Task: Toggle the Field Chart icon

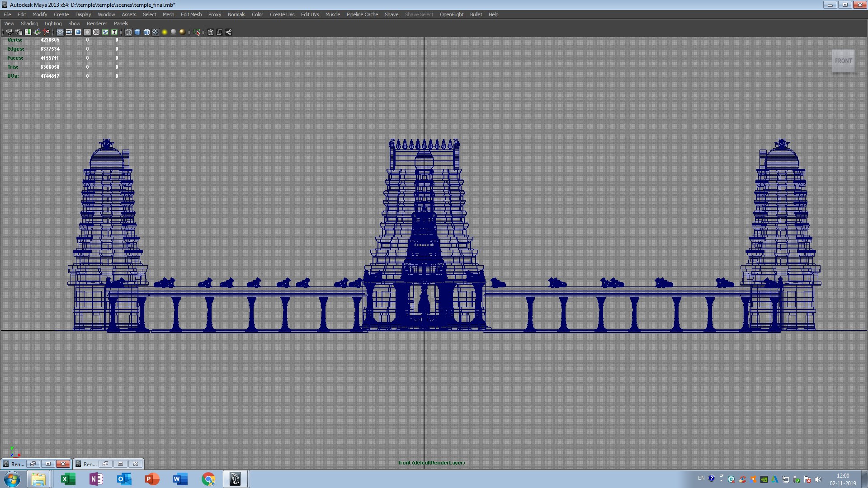Action: pyautogui.click(x=96, y=32)
